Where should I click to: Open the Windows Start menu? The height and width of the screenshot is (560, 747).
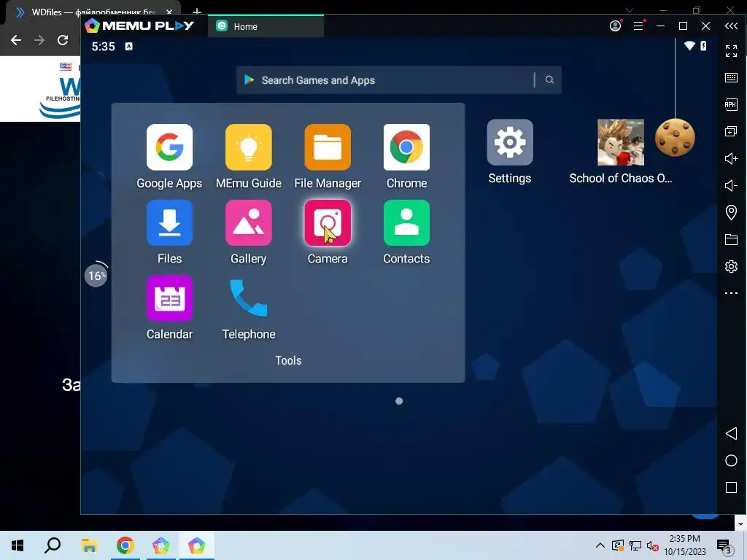18,545
